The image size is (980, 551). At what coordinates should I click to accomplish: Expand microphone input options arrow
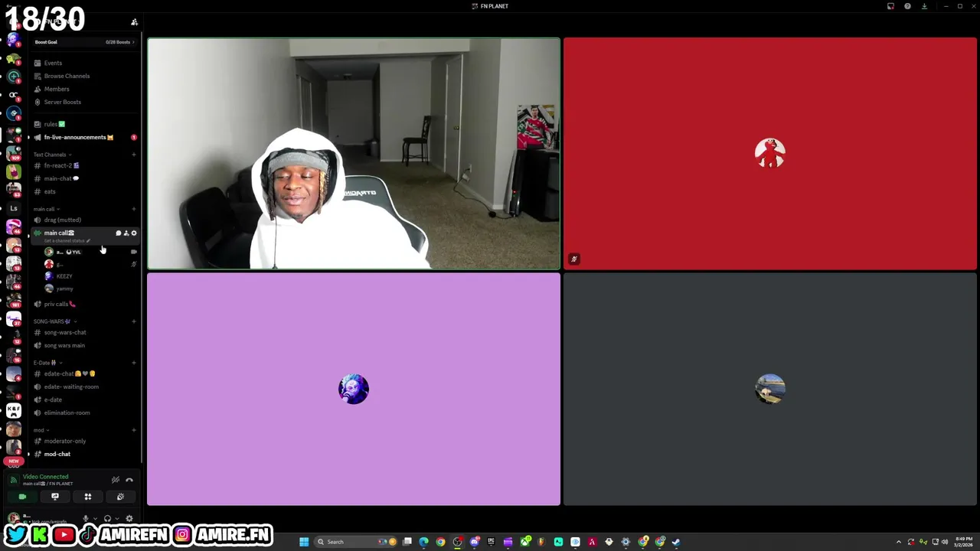point(95,519)
